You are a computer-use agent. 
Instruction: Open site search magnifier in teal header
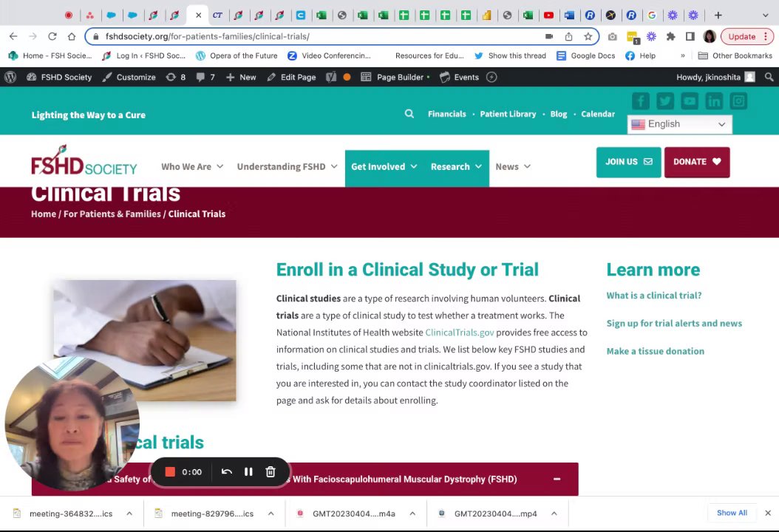pos(409,114)
